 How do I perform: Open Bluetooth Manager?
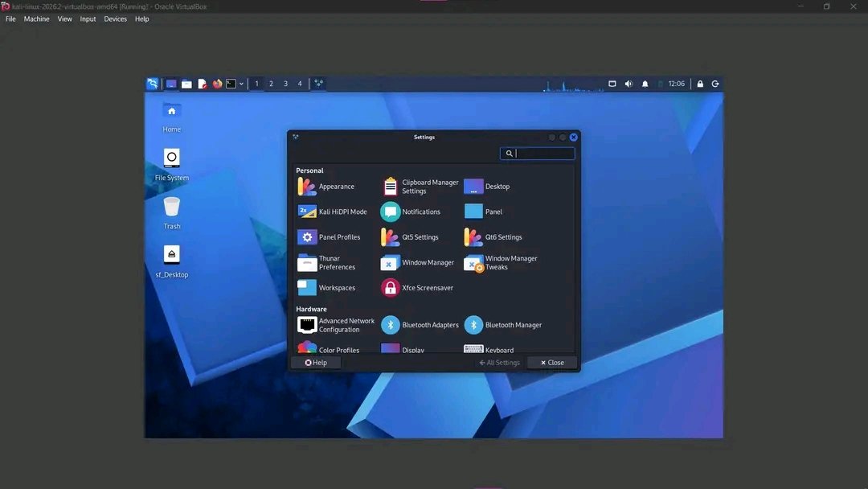pyautogui.click(x=502, y=325)
